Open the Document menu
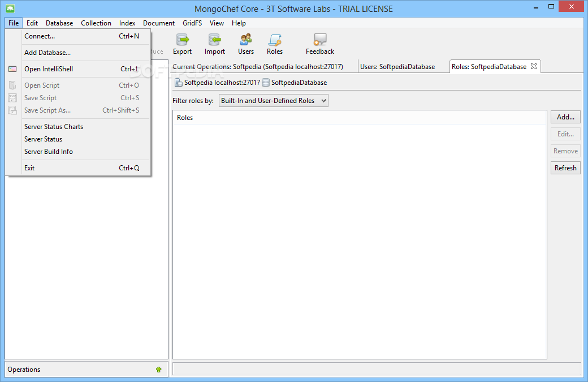588x382 pixels. click(x=159, y=23)
